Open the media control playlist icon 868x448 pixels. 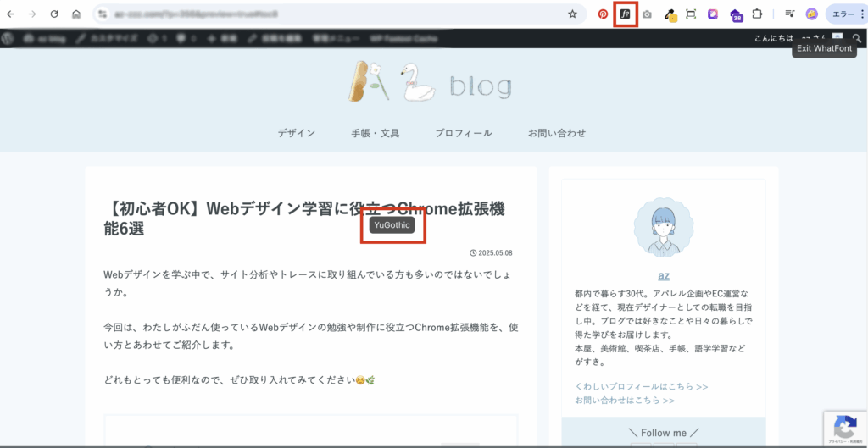[x=789, y=14]
